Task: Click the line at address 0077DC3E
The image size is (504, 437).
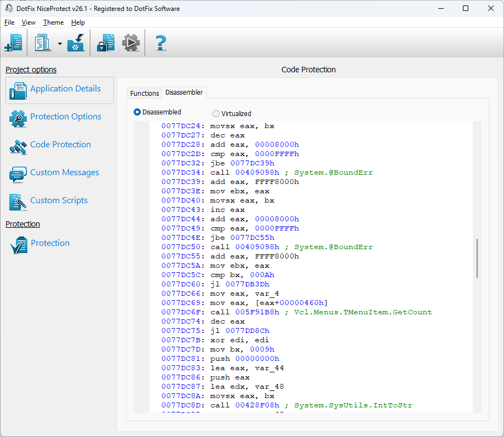Action: (x=215, y=191)
